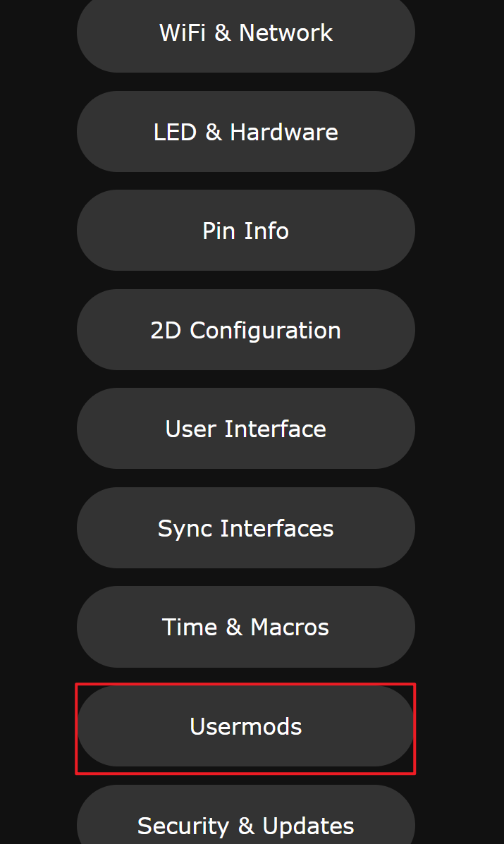Viewport: 504px width, 844px height.
Task: Open WiFi & Network settings
Action: tap(246, 33)
